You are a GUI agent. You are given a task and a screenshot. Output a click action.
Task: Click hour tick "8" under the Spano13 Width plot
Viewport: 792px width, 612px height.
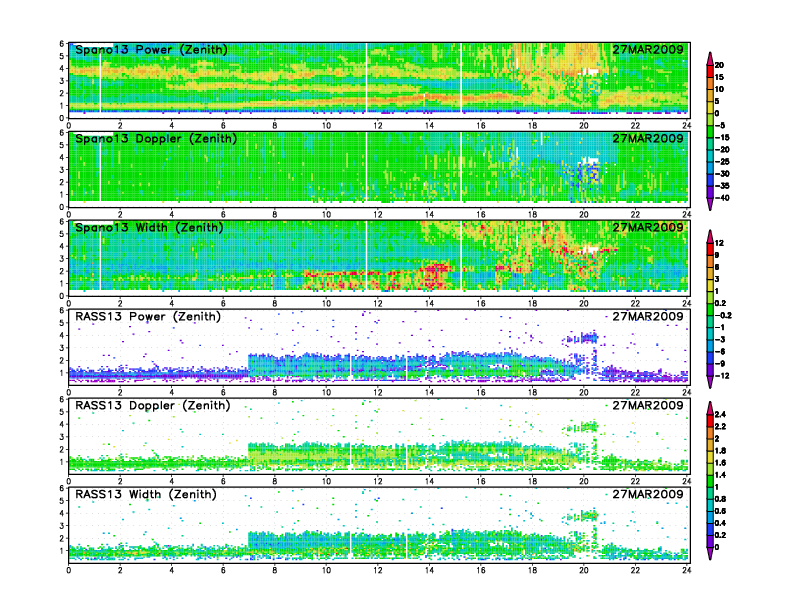point(275,303)
